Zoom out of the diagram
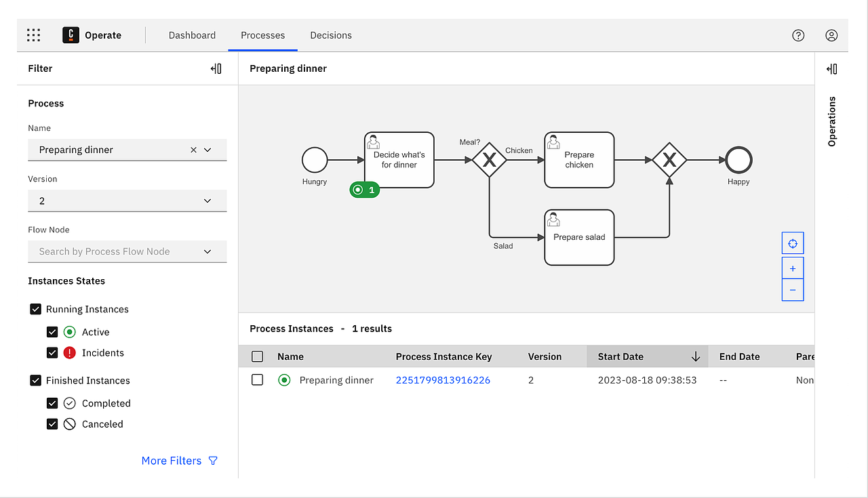 [793, 290]
